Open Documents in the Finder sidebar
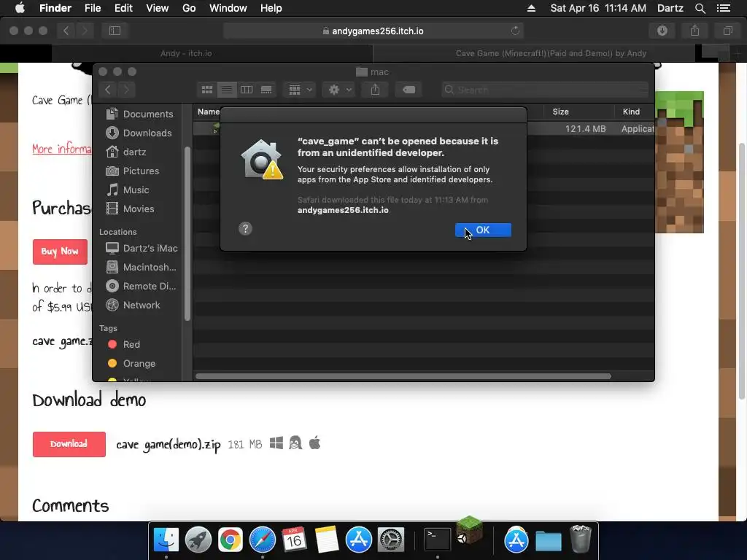 tap(139, 114)
